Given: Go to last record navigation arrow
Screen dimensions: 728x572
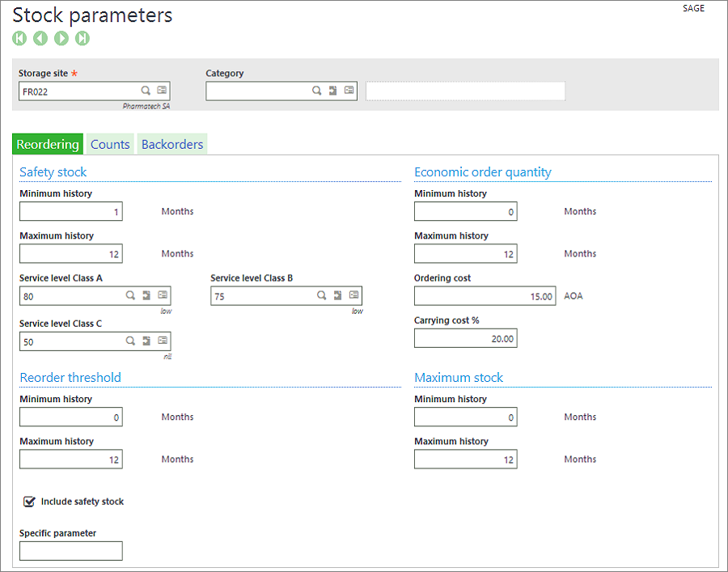Looking at the screenshot, I should coord(83,38).
